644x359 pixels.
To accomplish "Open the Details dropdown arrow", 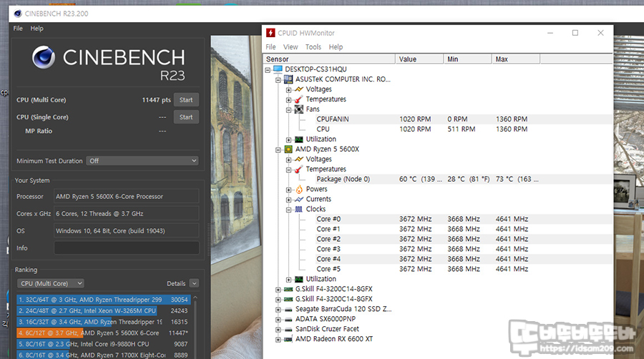I will [x=195, y=283].
